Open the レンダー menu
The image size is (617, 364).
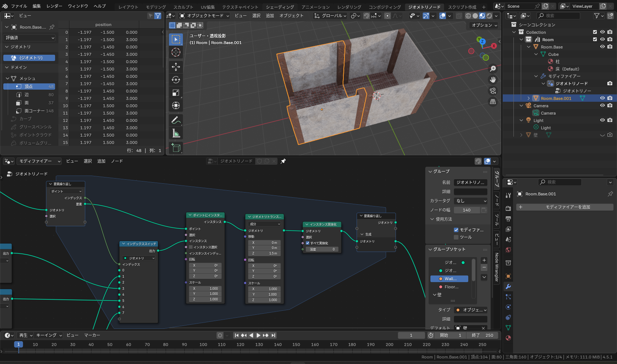[x=54, y=6]
